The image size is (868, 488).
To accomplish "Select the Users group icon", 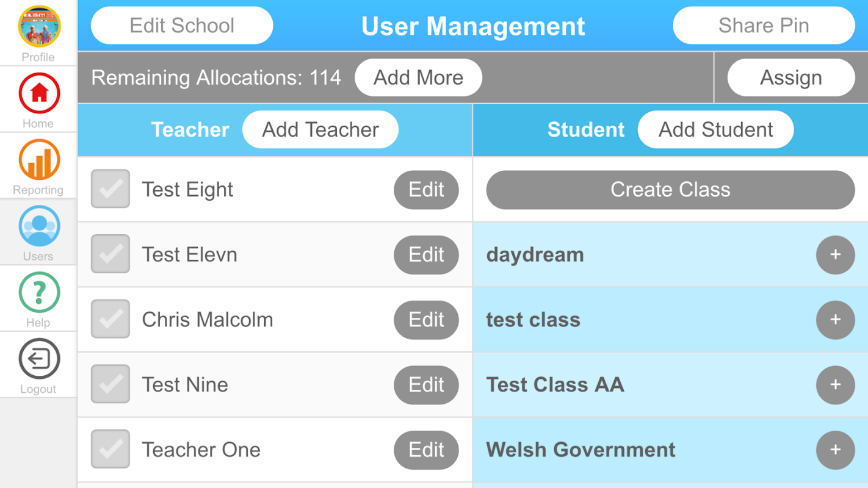I will click(x=39, y=226).
